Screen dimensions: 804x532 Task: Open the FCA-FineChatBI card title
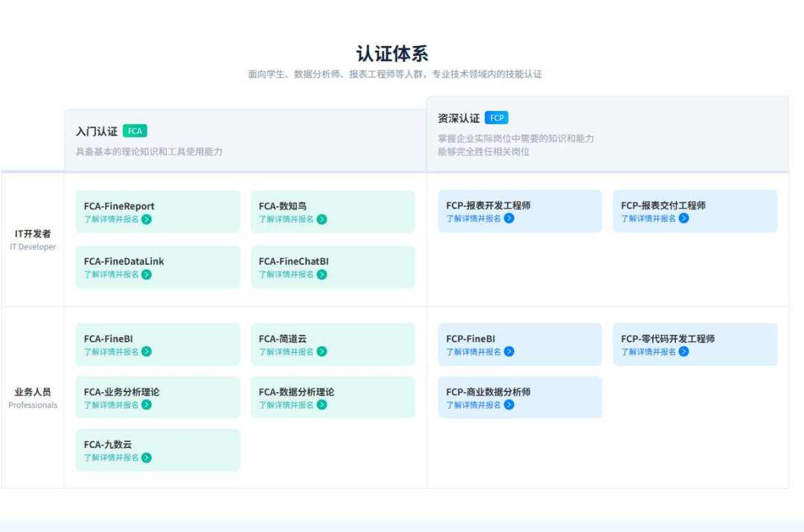pos(293,261)
